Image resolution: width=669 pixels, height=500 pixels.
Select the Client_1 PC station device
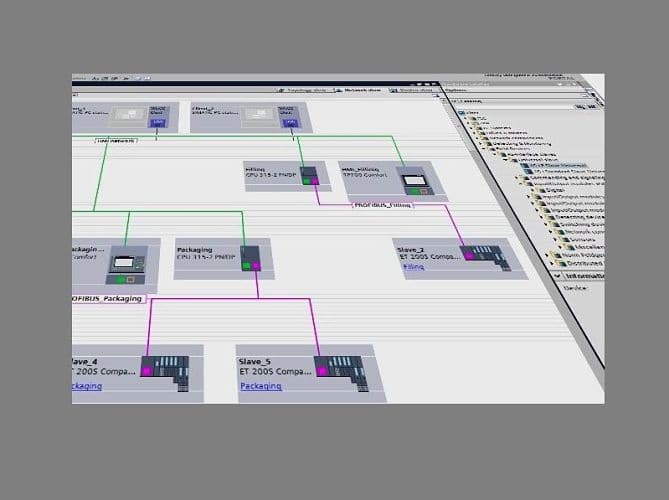124,116
